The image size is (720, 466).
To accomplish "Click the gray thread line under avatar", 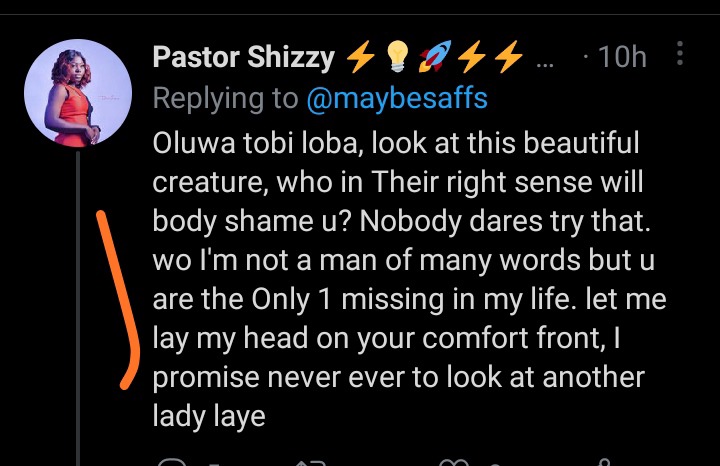I will click(x=78, y=308).
